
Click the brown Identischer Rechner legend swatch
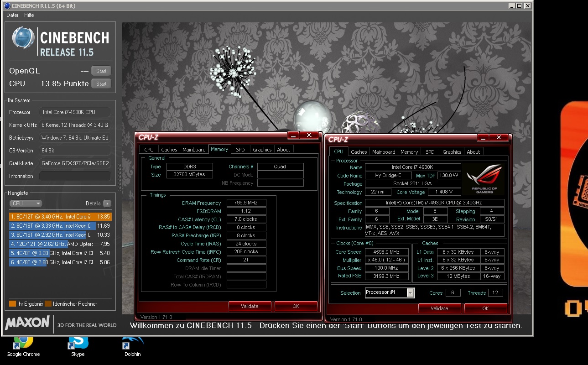pos(48,304)
